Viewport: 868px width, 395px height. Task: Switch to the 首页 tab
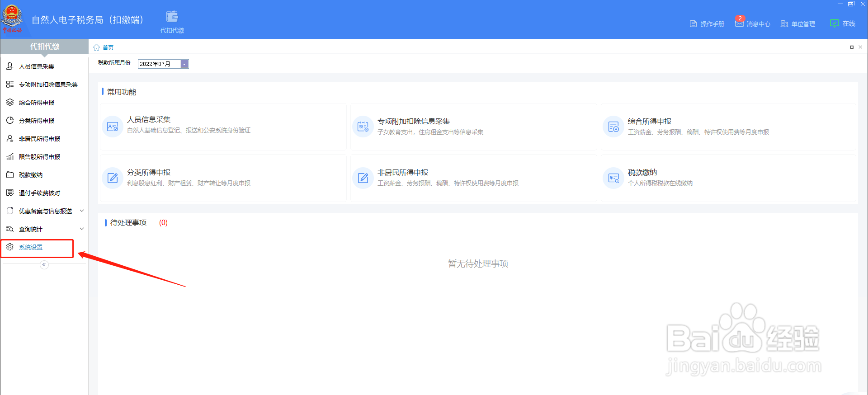click(108, 47)
